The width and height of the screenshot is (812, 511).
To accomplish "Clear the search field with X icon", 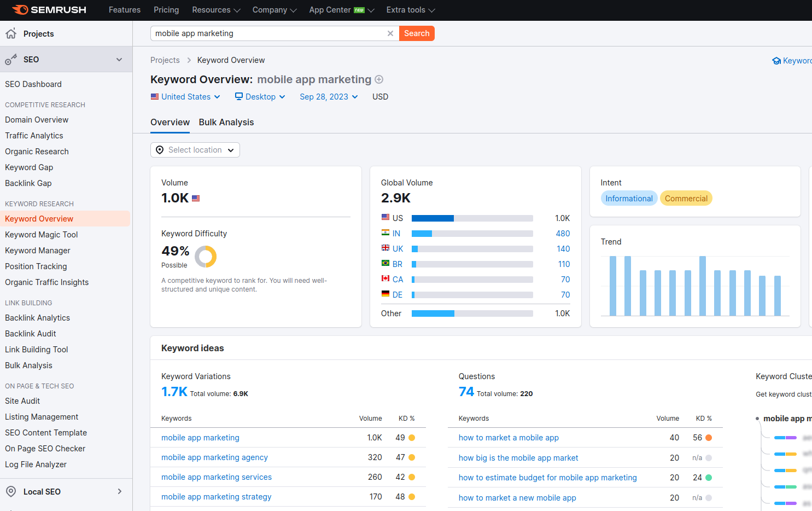I will tap(390, 33).
